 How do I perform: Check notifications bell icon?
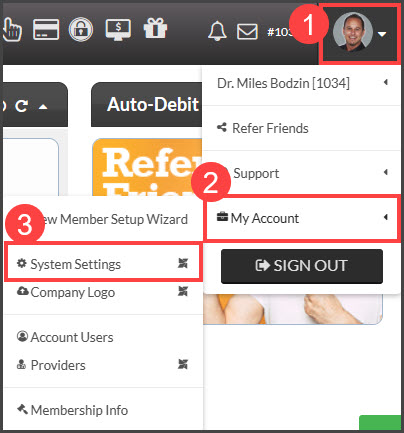(x=217, y=31)
